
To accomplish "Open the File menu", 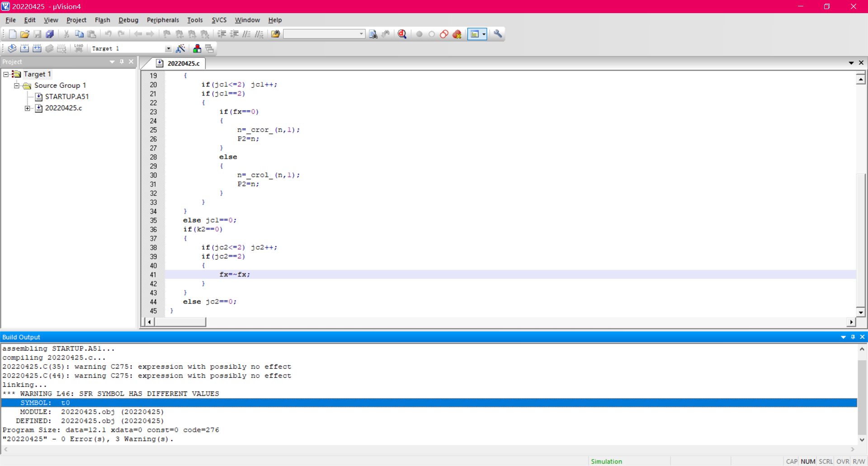I will pyautogui.click(x=10, y=20).
